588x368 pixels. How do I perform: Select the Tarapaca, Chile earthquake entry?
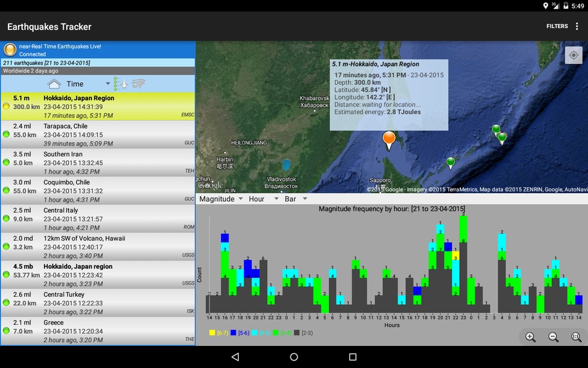[x=97, y=135]
